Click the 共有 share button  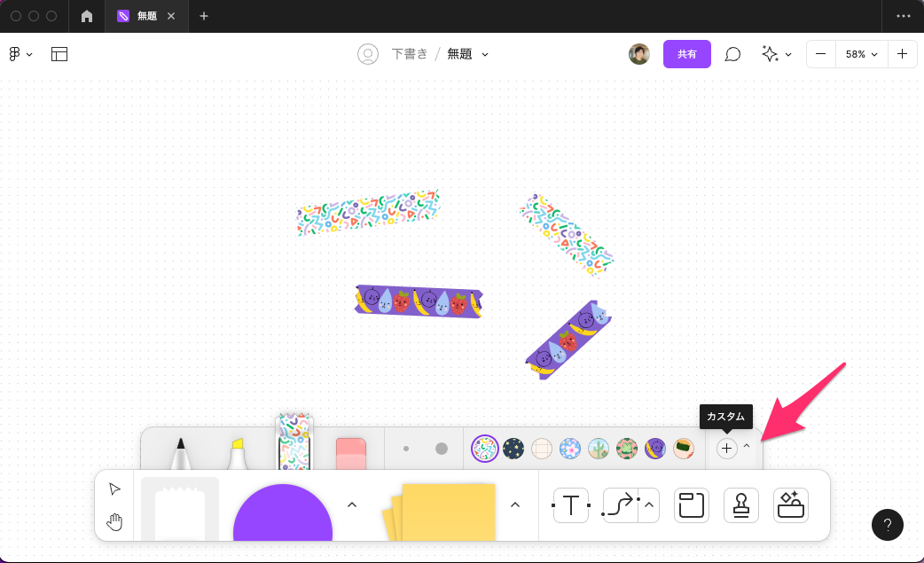(x=686, y=54)
